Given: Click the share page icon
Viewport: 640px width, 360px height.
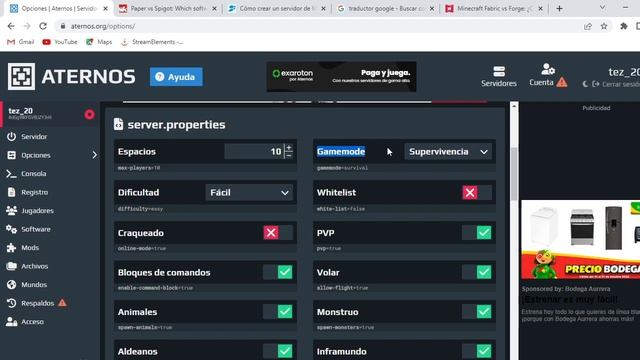Looking at the screenshot, I should tap(588, 26).
